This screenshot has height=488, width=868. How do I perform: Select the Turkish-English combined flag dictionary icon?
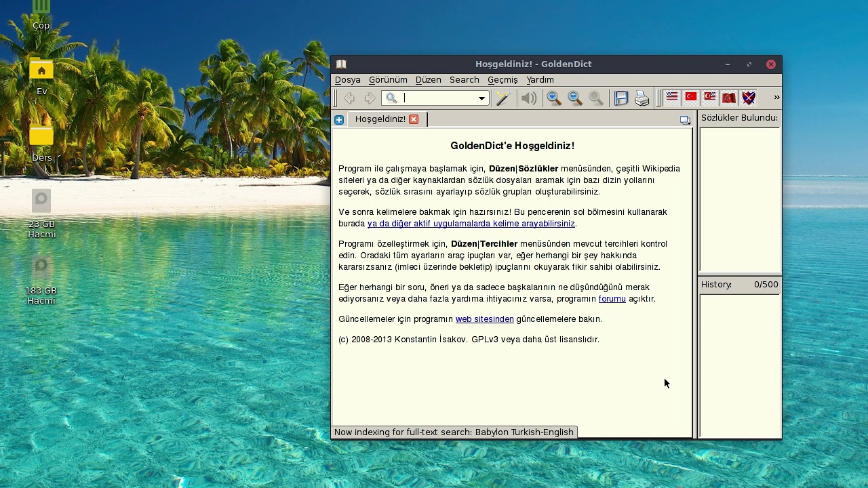pyautogui.click(x=710, y=98)
